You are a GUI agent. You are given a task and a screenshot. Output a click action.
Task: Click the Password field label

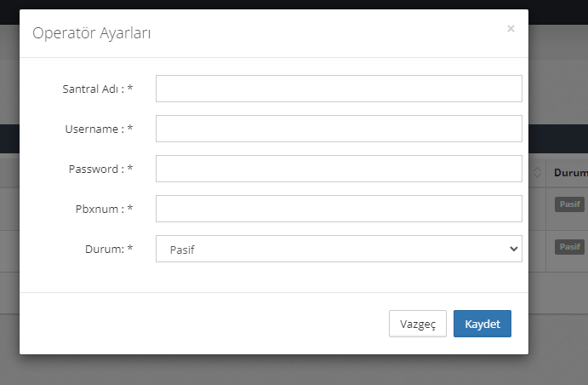click(100, 169)
